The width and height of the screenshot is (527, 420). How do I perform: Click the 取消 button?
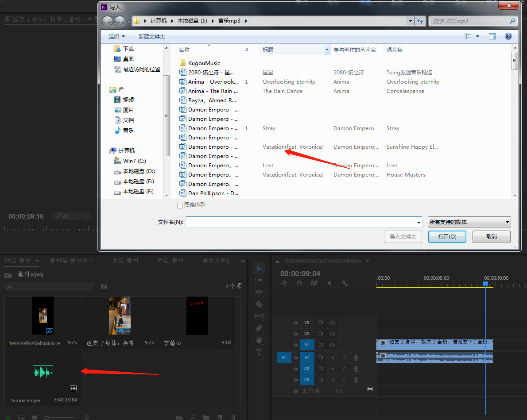491,237
